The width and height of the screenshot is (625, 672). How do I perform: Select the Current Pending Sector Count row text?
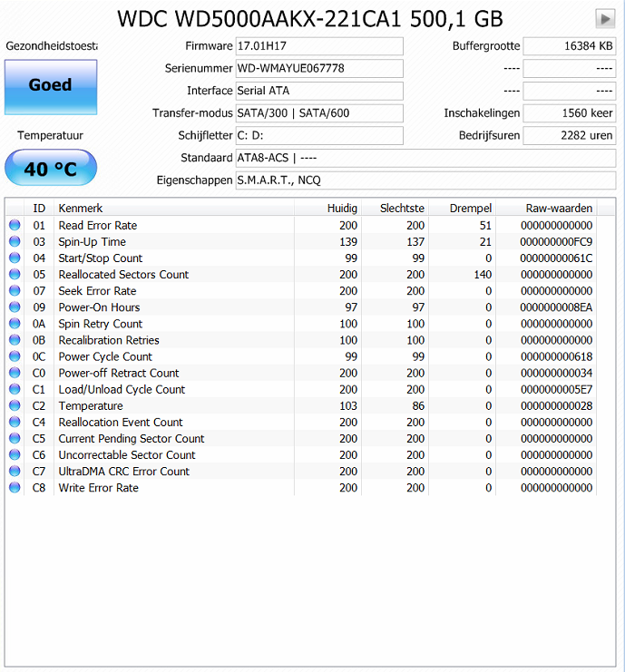[x=132, y=438]
